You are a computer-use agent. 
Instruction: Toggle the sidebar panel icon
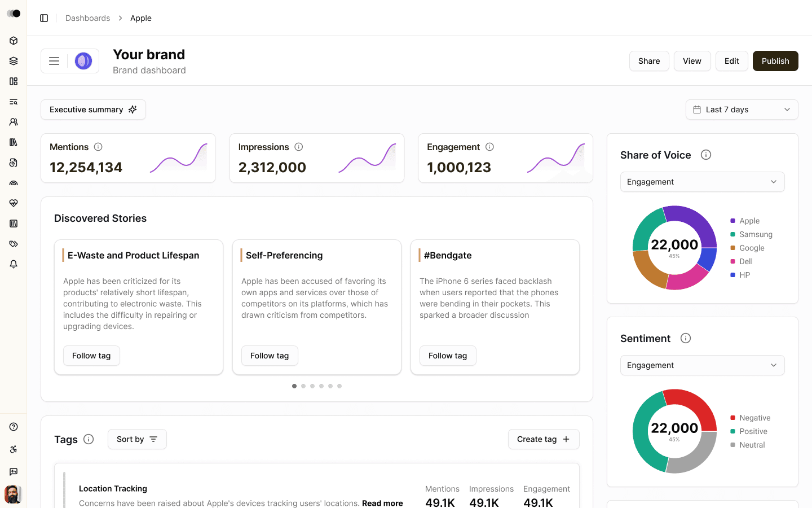tap(44, 18)
